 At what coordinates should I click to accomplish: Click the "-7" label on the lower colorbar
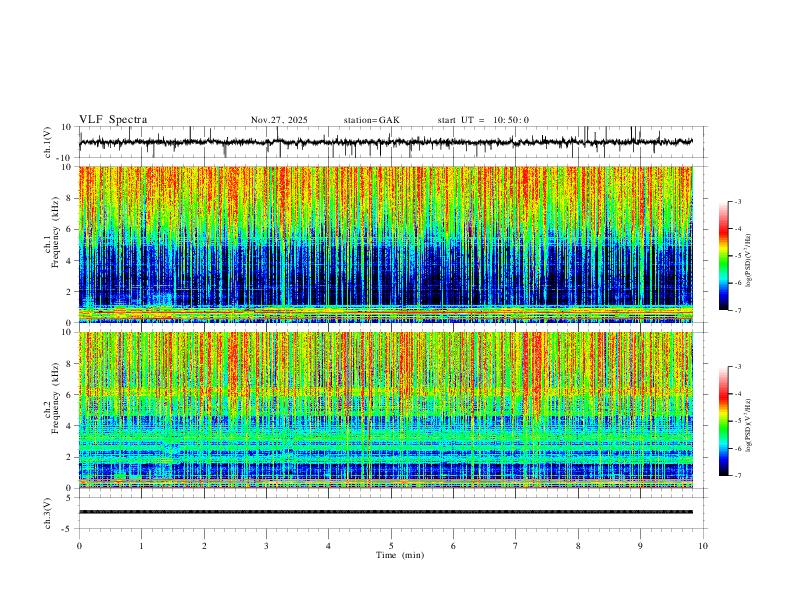click(737, 475)
